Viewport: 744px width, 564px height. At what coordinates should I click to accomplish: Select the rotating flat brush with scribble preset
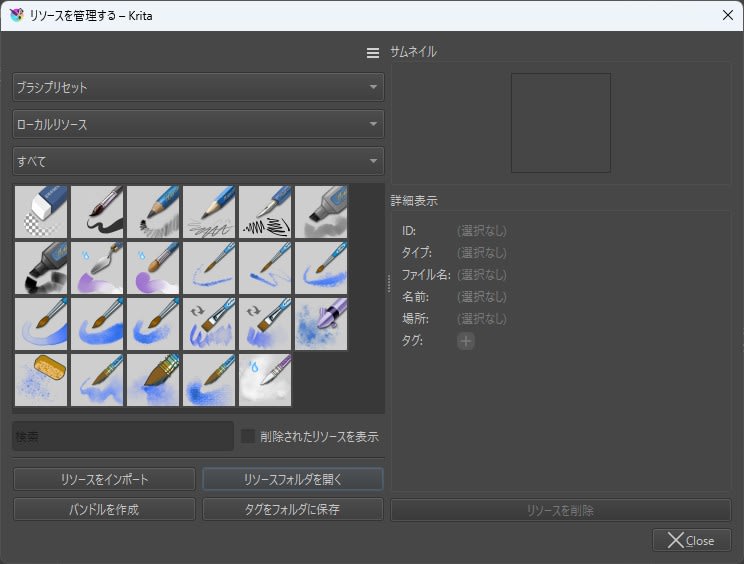209,324
